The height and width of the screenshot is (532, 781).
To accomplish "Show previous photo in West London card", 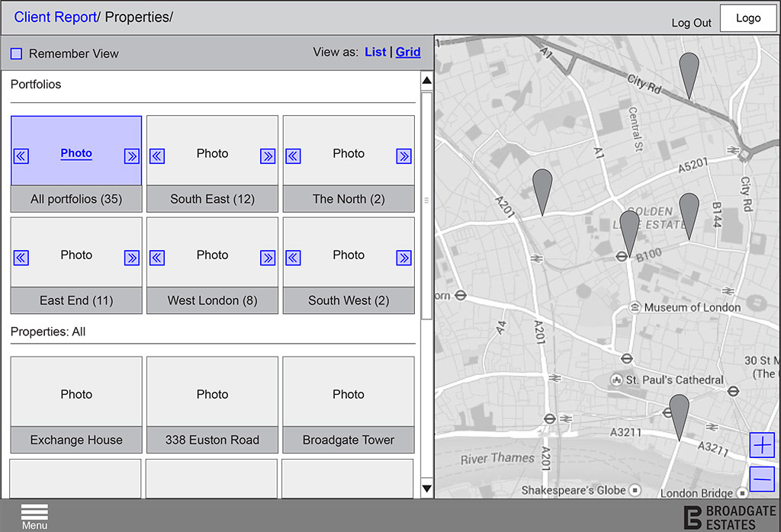I will click(x=157, y=258).
